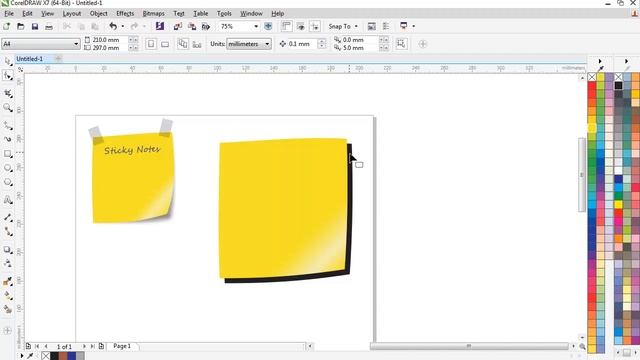Toggle Show Guidelines

(315, 27)
